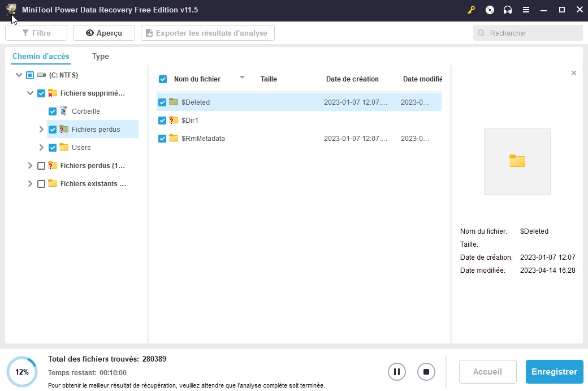This screenshot has height=391, width=588.
Task: Toggle the C: NTFS drive checkbox
Action: (x=30, y=75)
